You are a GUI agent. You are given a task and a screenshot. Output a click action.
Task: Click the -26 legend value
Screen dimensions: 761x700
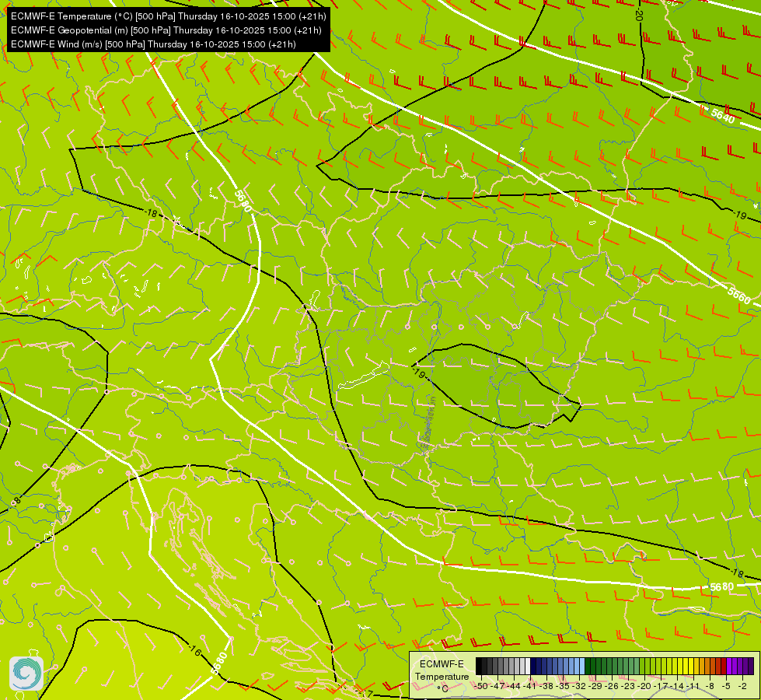click(612, 686)
